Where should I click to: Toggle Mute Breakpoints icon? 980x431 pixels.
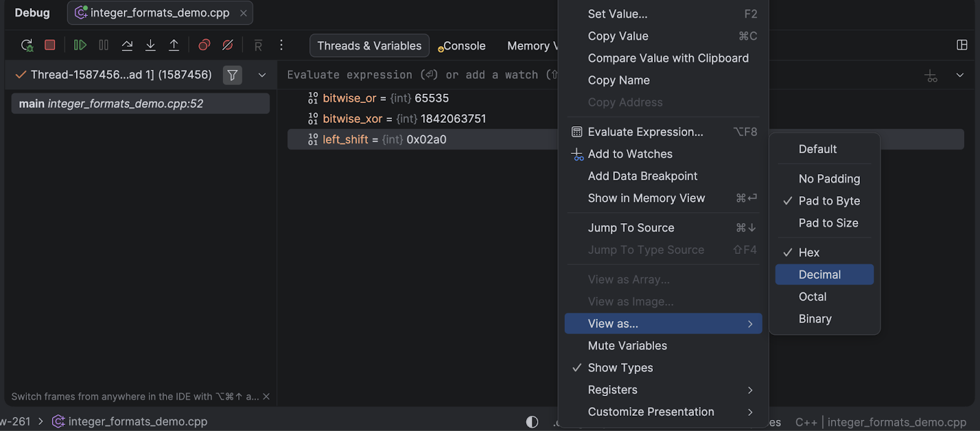[x=228, y=45]
